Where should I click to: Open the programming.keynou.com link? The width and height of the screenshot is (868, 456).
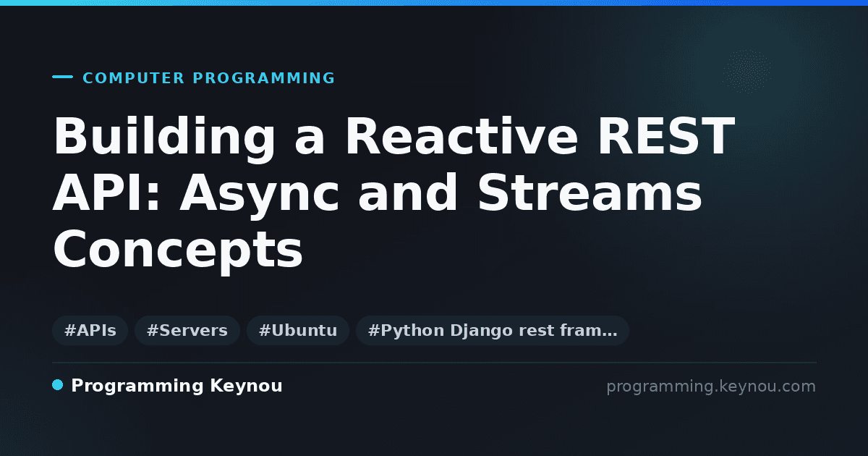tap(711, 387)
